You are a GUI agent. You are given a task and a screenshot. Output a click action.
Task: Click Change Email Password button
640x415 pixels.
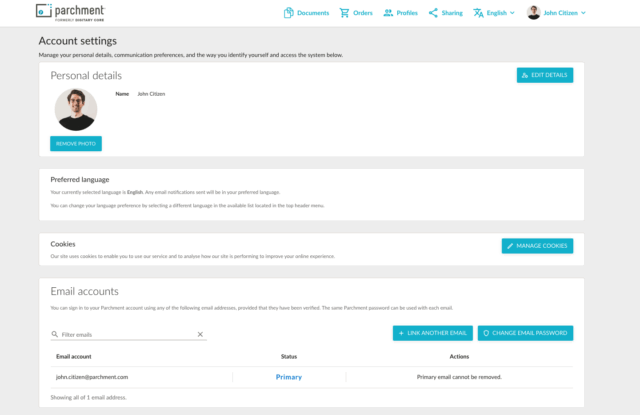[525, 333]
